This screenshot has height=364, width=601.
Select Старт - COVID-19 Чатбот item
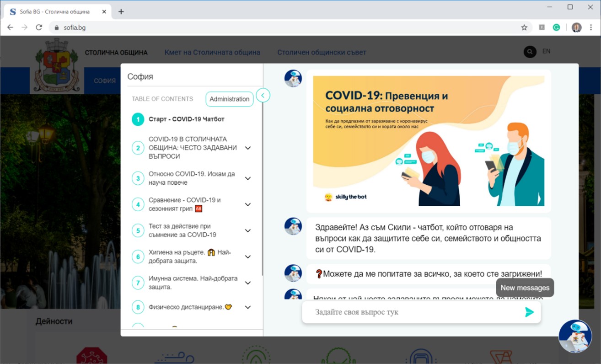[187, 119]
